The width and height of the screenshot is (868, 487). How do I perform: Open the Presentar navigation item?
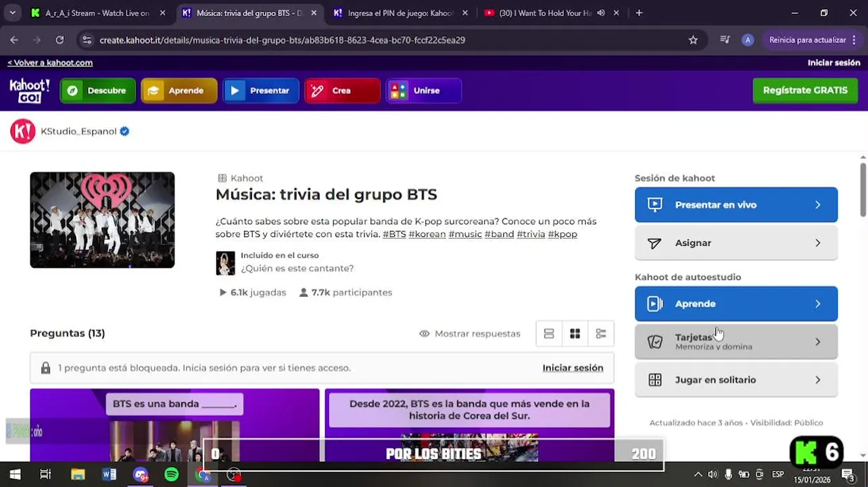click(261, 91)
